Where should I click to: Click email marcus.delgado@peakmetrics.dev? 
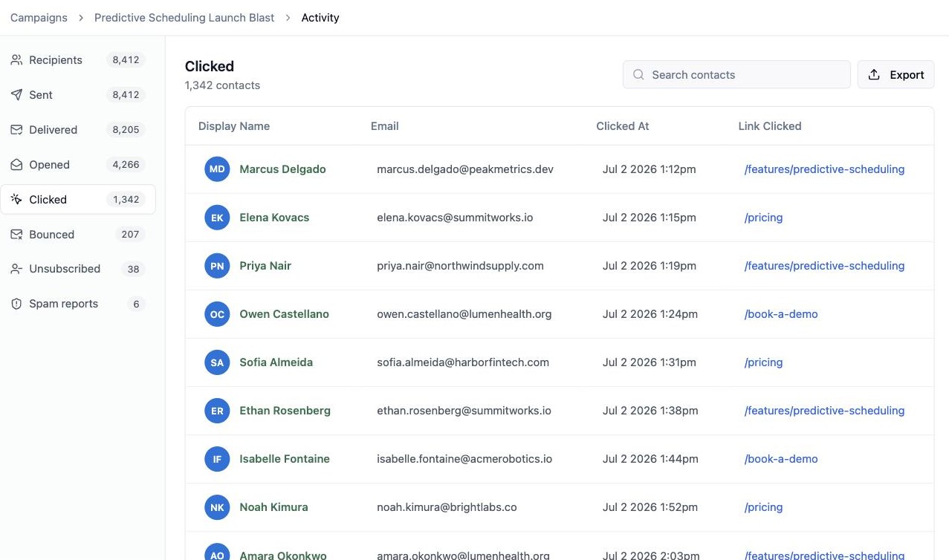pyautogui.click(x=465, y=169)
